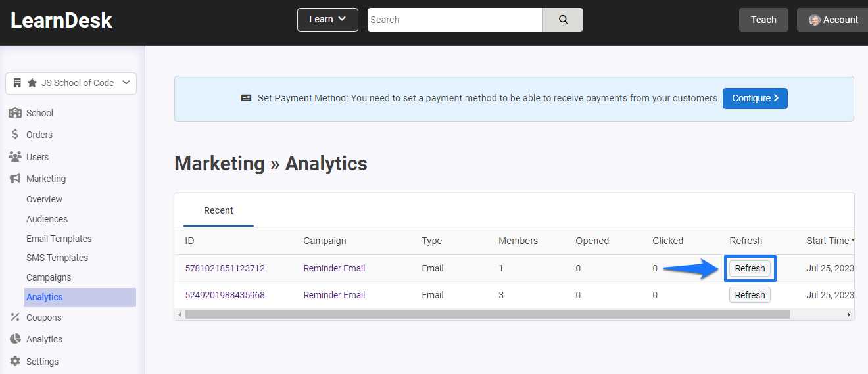Image resolution: width=868 pixels, height=374 pixels.
Task: Refresh the second Reminder Email campaign
Action: [750, 295]
